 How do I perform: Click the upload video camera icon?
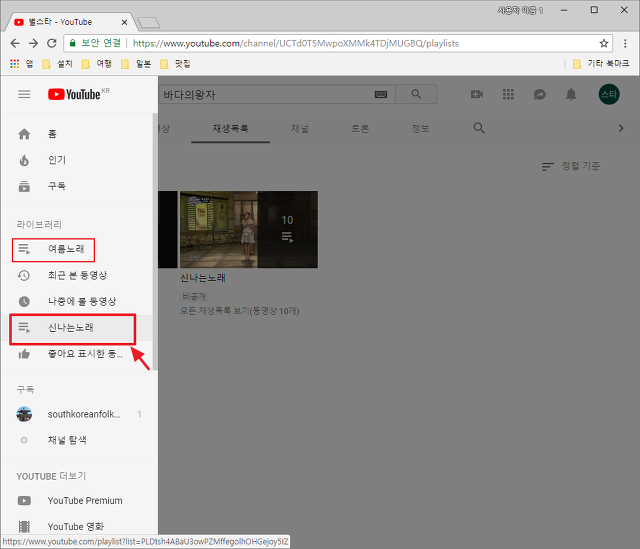click(477, 94)
